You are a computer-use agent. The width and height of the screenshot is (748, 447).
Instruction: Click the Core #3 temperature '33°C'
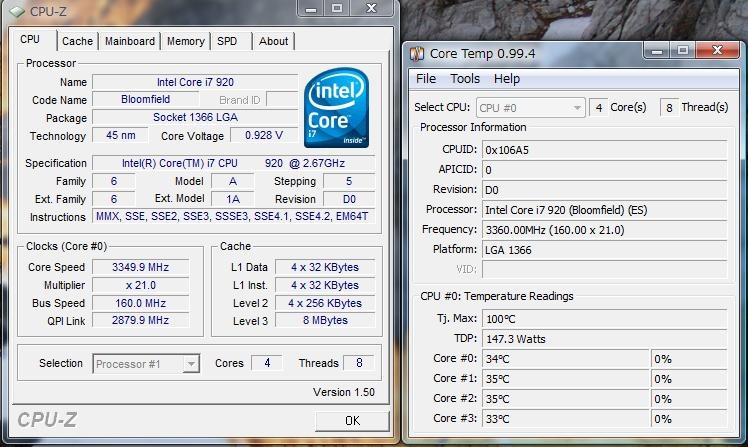[x=566, y=419]
